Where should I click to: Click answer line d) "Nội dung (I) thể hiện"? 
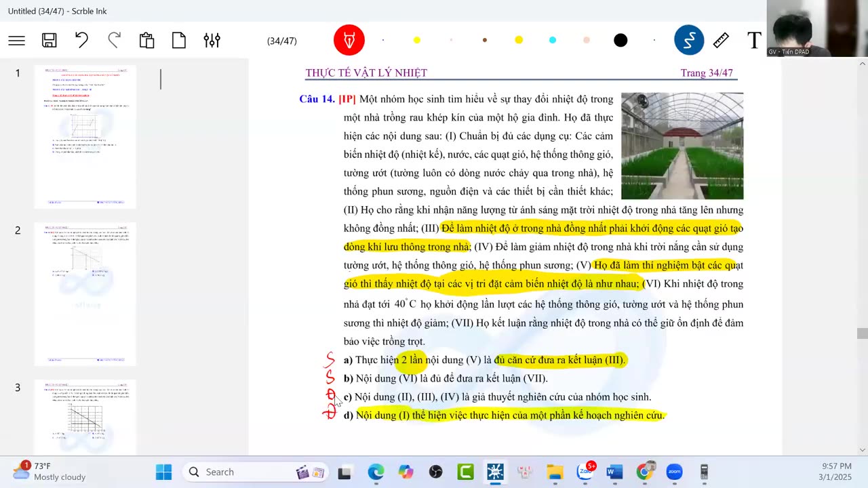point(504,415)
